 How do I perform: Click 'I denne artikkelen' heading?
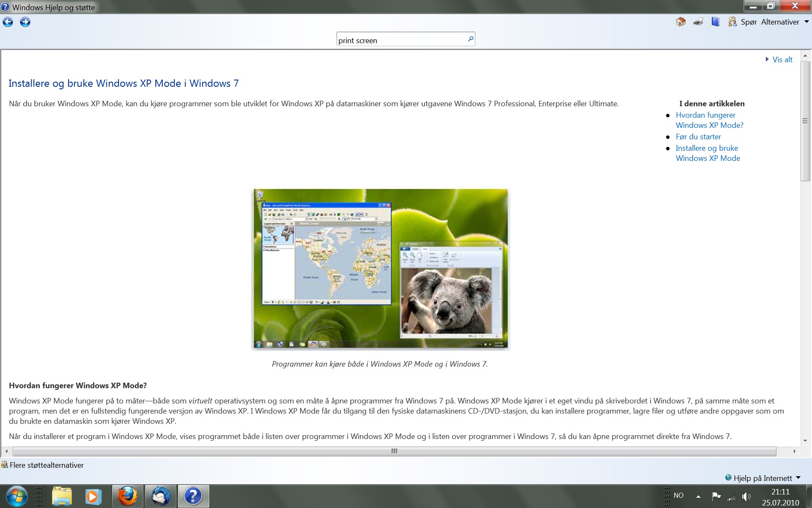pyautogui.click(x=712, y=104)
